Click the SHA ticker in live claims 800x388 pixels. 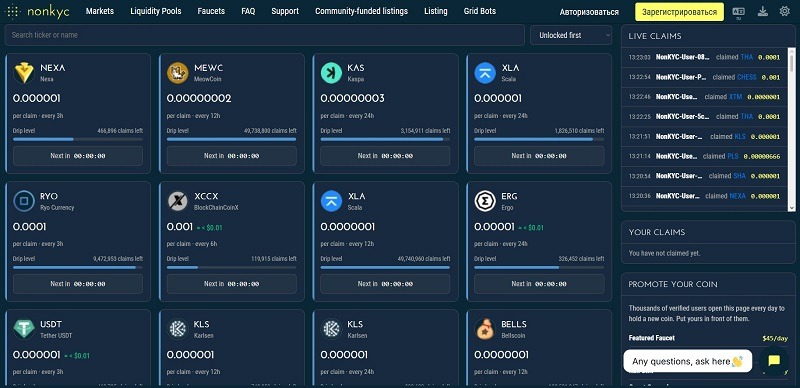click(x=739, y=176)
